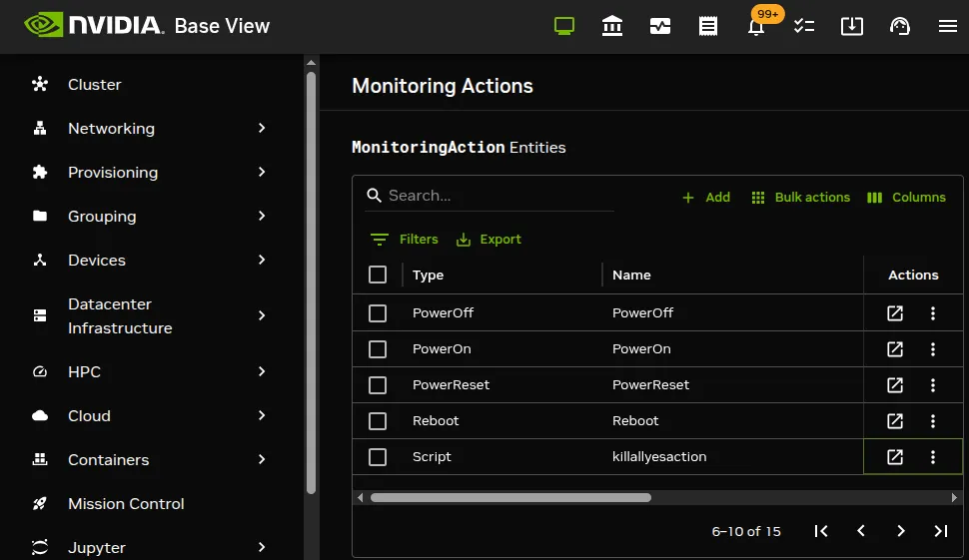
Task: Check the PowerOff row checkbox
Action: [x=378, y=313]
